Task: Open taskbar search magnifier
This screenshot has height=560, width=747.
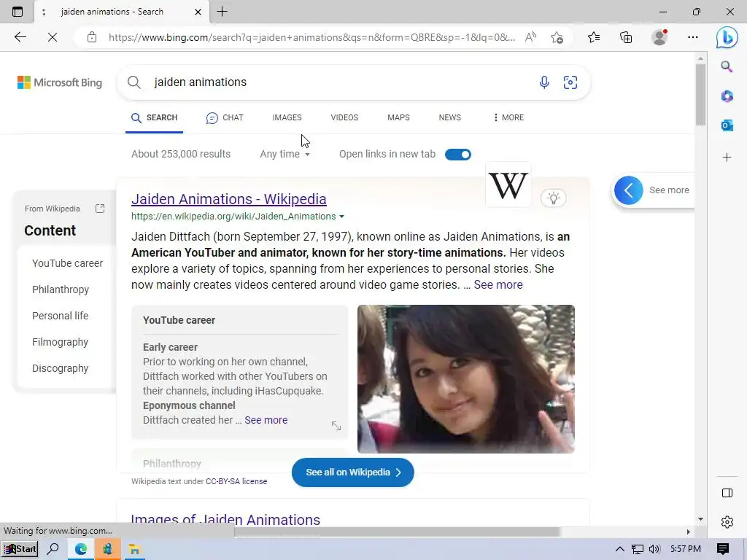Action: pyautogui.click(x=53, y=549)
